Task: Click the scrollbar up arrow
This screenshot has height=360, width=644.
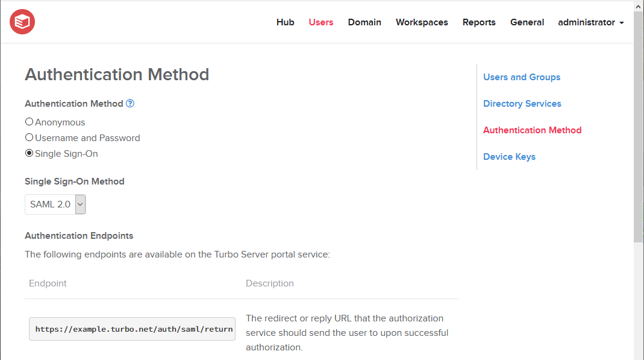Action: coord(639,5)
